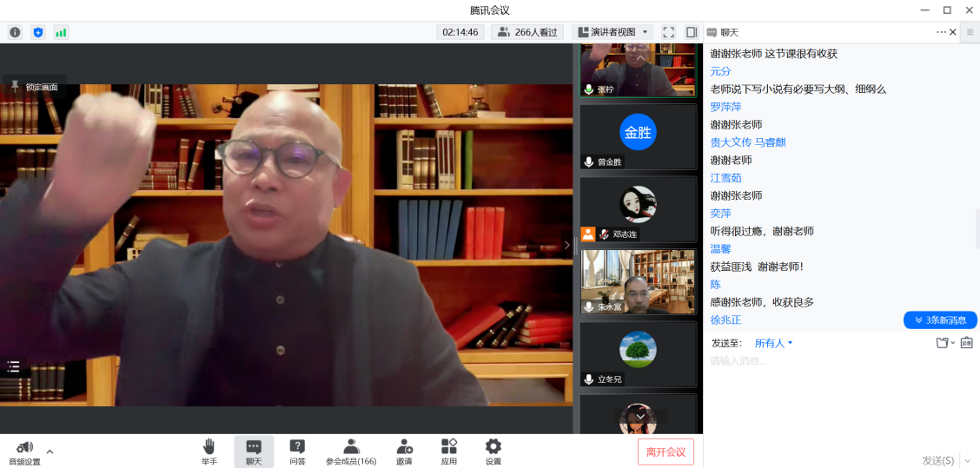Open the 参会成员(166) participants panel

pyautogui.click(x=351, y=452)
